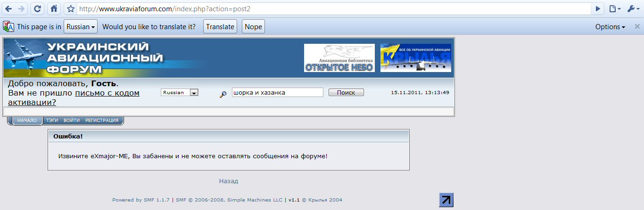Close the translate bar
This screenshot has height=210, width=644.
point(636,27)
